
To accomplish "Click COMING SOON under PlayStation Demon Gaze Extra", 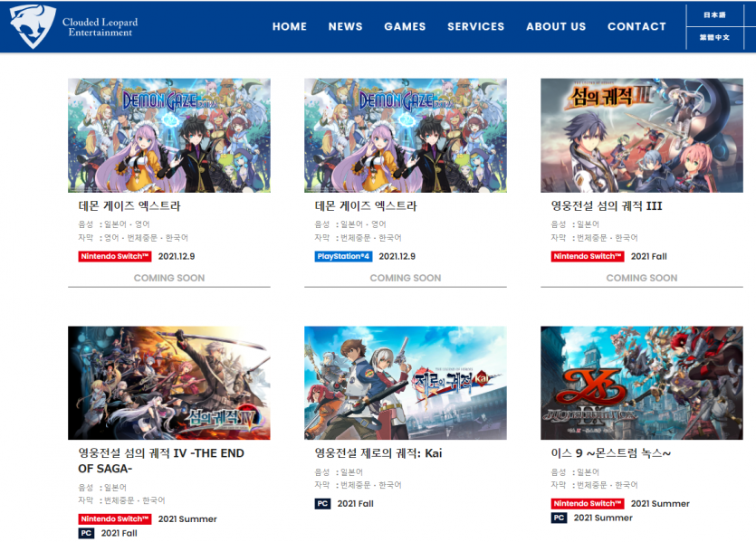I will pos(406,278).
